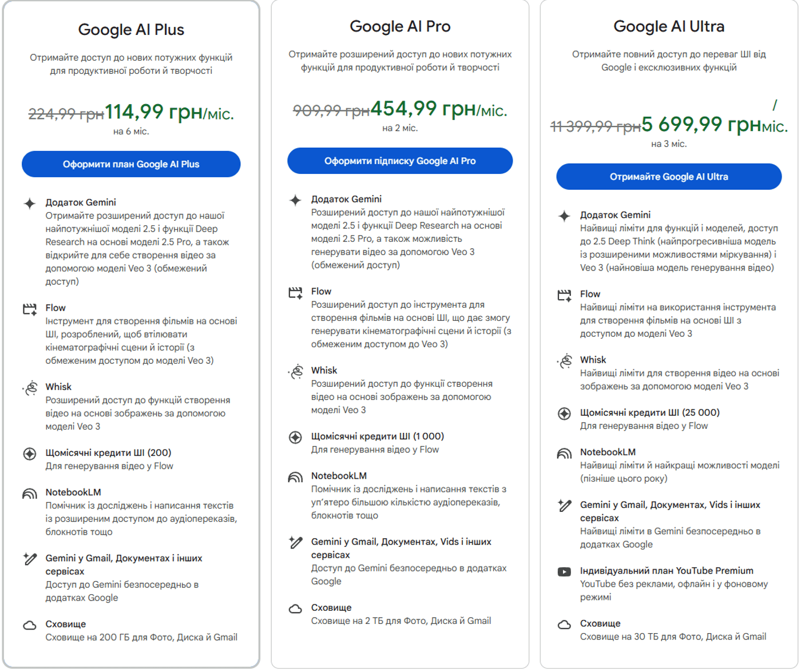
Task: Click the Whisk icon in AI Plus
Action: point(30,388)
